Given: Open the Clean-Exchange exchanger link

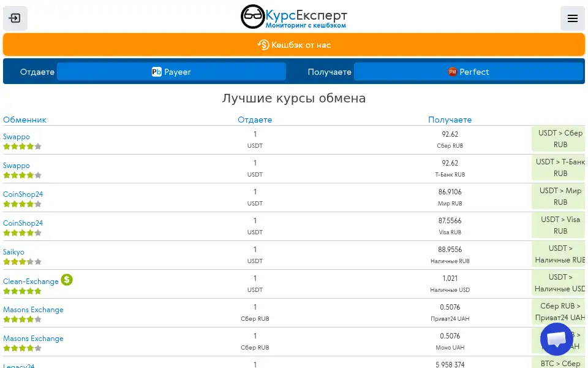Looking at the screenshot, I should tap(31, 282).
